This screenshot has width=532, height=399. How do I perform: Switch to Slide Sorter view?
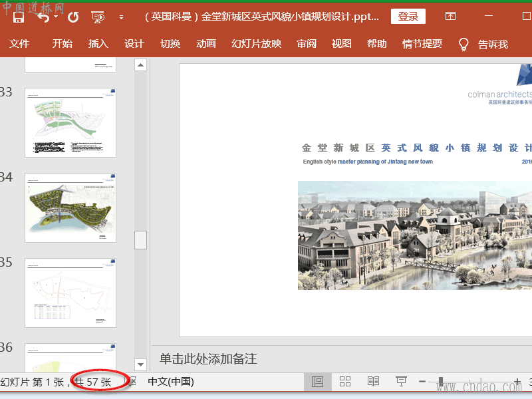[x=345, y=382]
